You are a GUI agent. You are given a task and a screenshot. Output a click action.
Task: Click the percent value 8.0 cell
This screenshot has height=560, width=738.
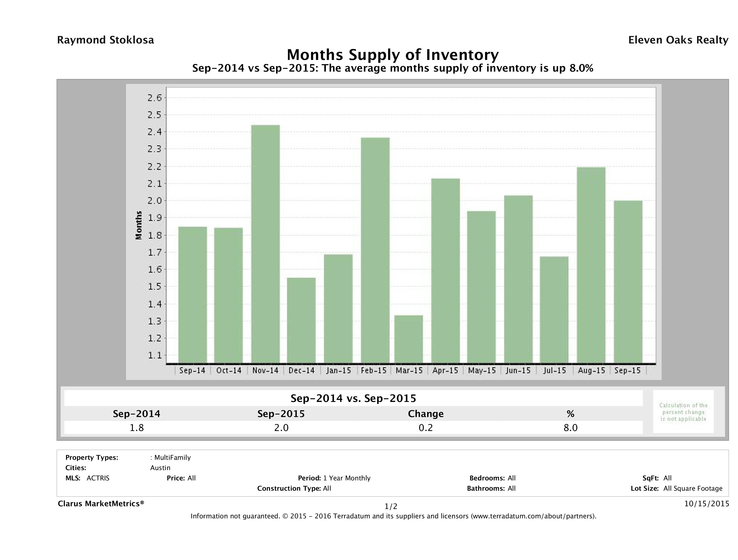click(x=570, y=428)
